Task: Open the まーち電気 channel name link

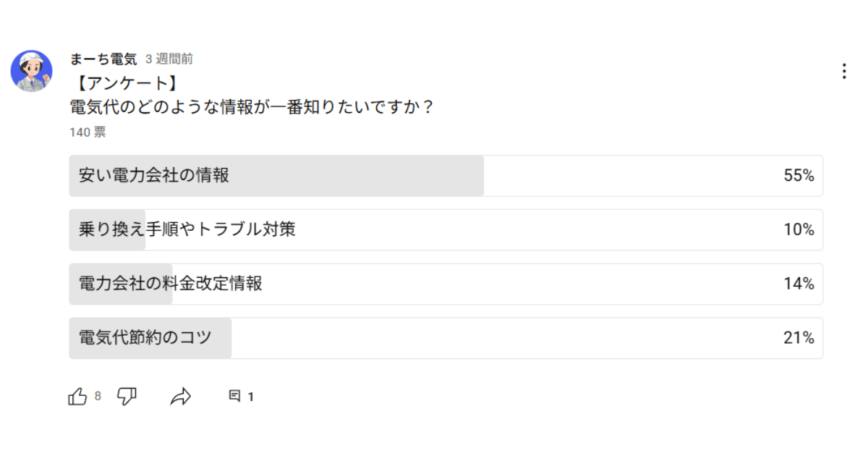Action: tap(103, 59)
